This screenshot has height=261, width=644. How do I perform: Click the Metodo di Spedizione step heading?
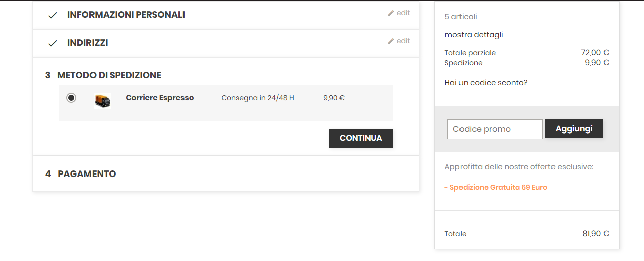tap(109, 75)
